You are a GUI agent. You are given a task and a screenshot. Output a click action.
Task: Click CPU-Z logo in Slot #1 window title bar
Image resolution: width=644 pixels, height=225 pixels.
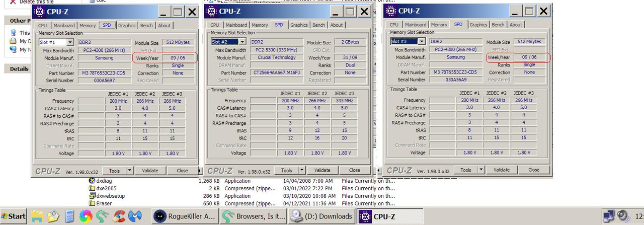click(x=39, y=12)
